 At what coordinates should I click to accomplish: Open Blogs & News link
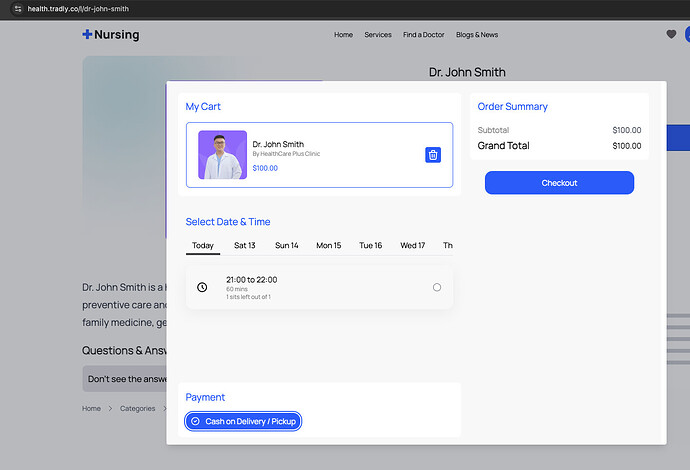[x=477, y=35]
